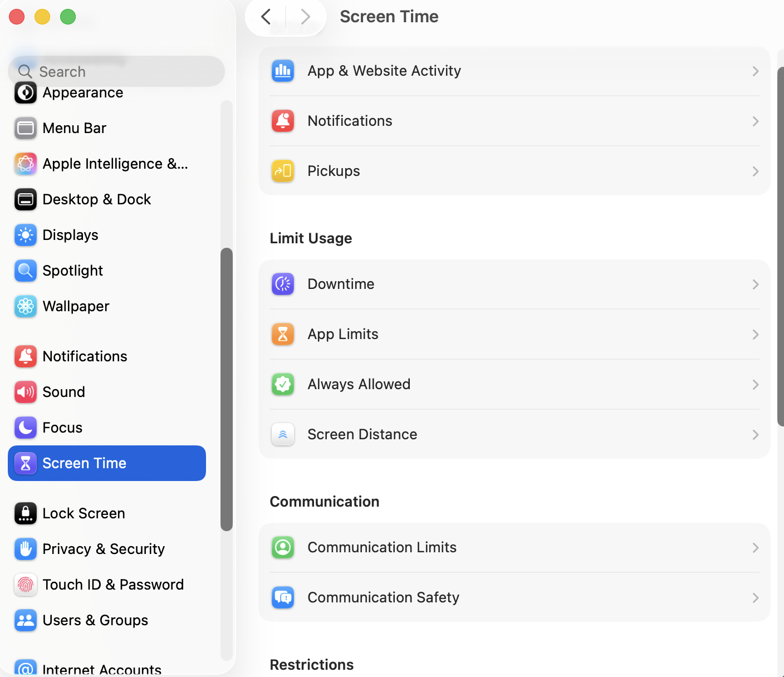Click the Communication Limits contact icon
The image size is (784, 677).
283,547
